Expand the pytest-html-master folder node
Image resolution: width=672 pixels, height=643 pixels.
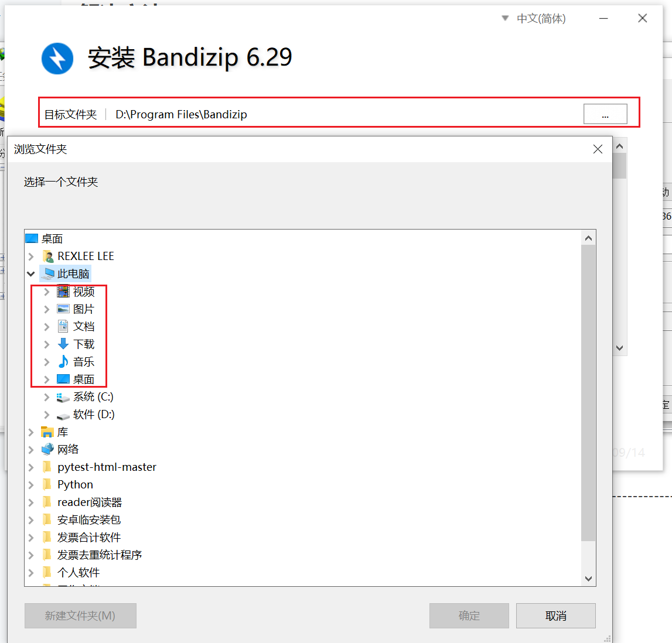(31, 467)
